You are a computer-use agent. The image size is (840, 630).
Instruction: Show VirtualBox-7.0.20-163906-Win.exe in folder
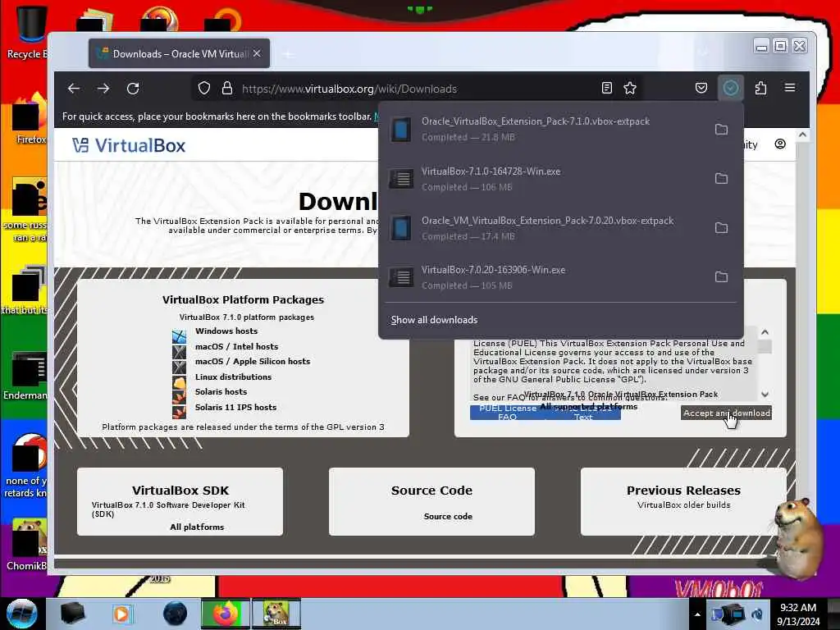coord(721,277)
